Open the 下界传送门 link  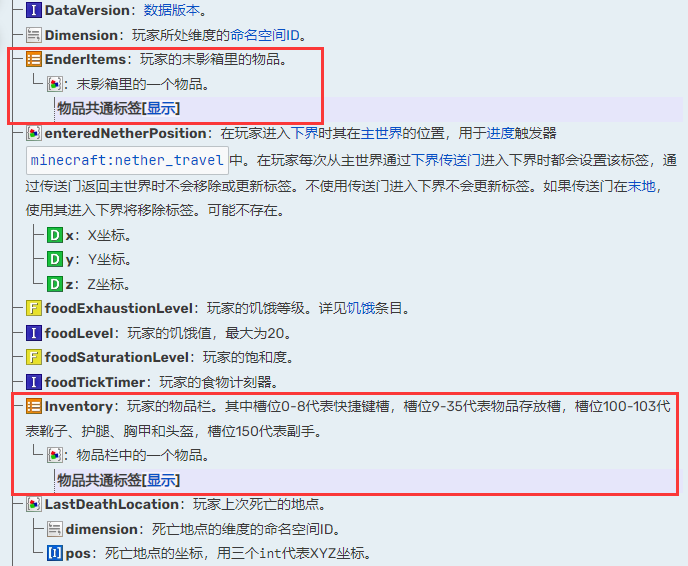(446, 160)
